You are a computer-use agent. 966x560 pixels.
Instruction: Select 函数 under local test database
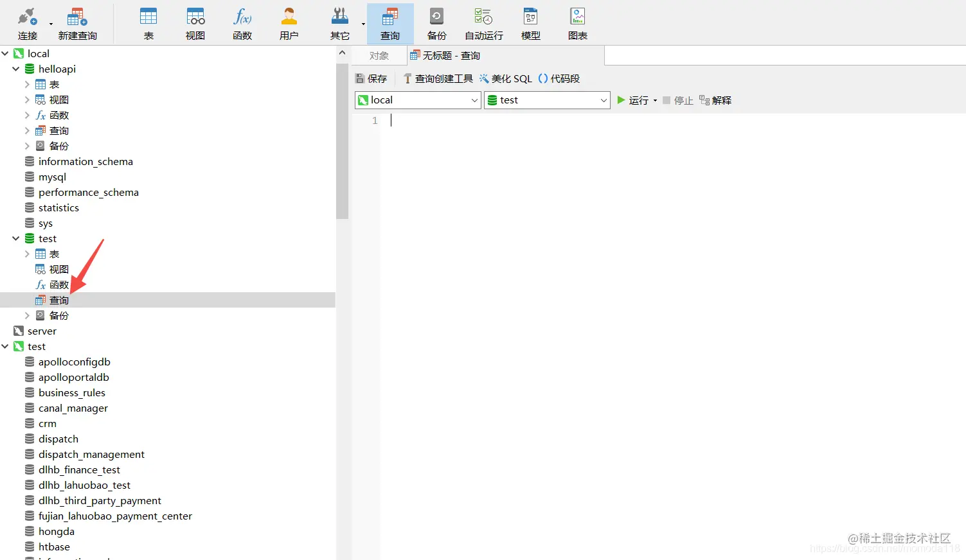coord(52,284)
